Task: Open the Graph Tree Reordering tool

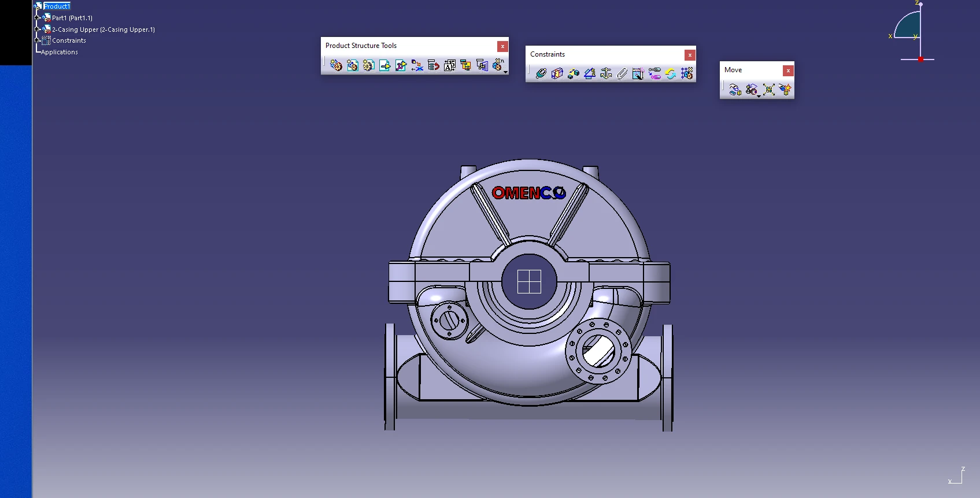Action: 433,66
